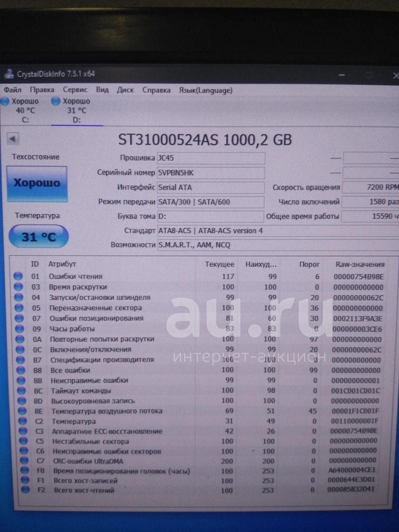Click the Атрибут column header

62,264
